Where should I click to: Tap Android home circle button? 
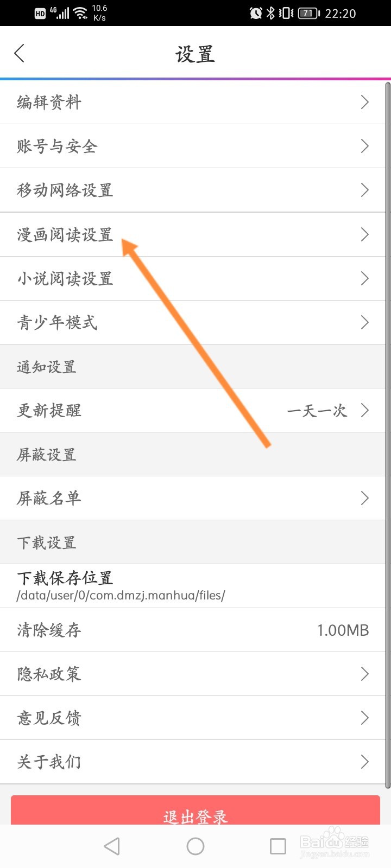[x=195, y=846]
